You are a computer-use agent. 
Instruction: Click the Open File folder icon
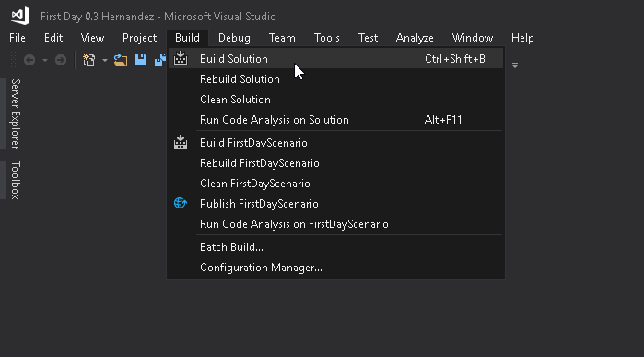click(121, 60)
